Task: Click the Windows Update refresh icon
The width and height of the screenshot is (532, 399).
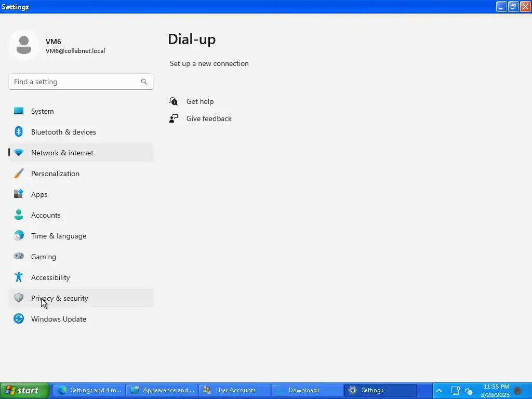Action: coord(19,318)
